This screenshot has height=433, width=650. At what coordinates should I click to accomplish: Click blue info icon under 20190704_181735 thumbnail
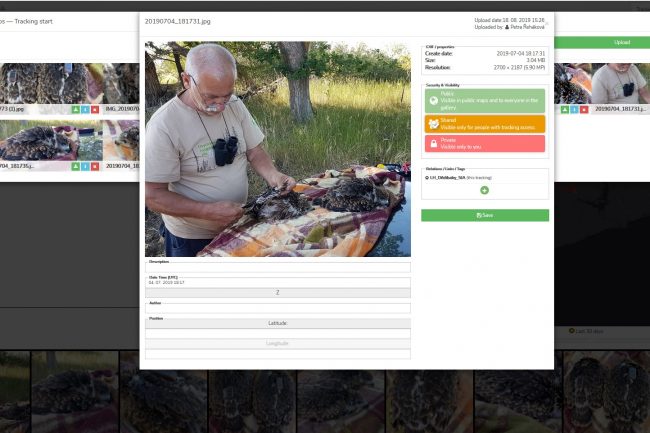click(85, 166)
